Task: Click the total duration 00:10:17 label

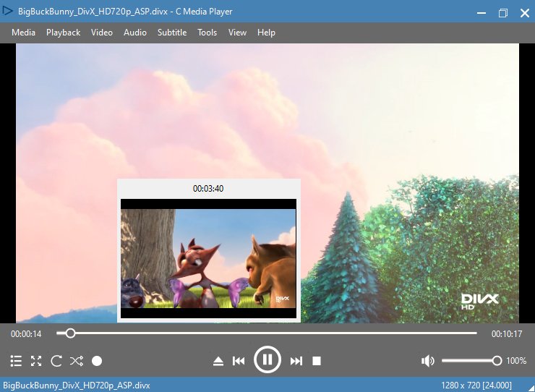Action: pos(506,333)
